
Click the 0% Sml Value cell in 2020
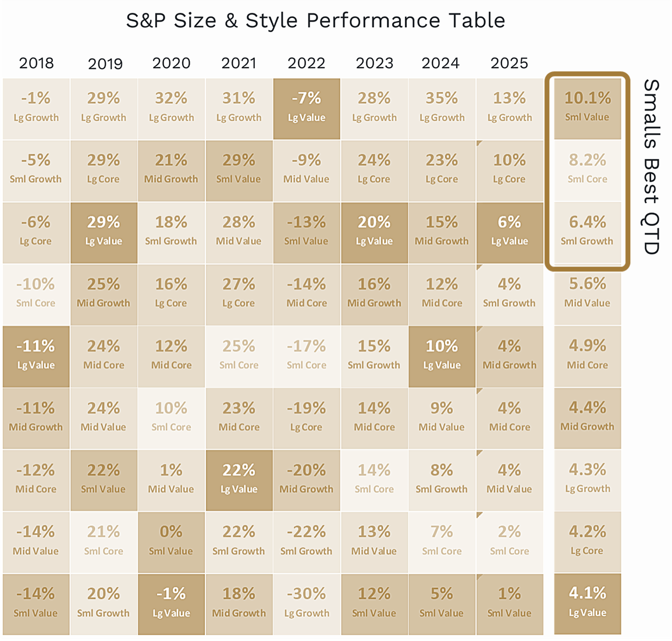tap(171, 540)
